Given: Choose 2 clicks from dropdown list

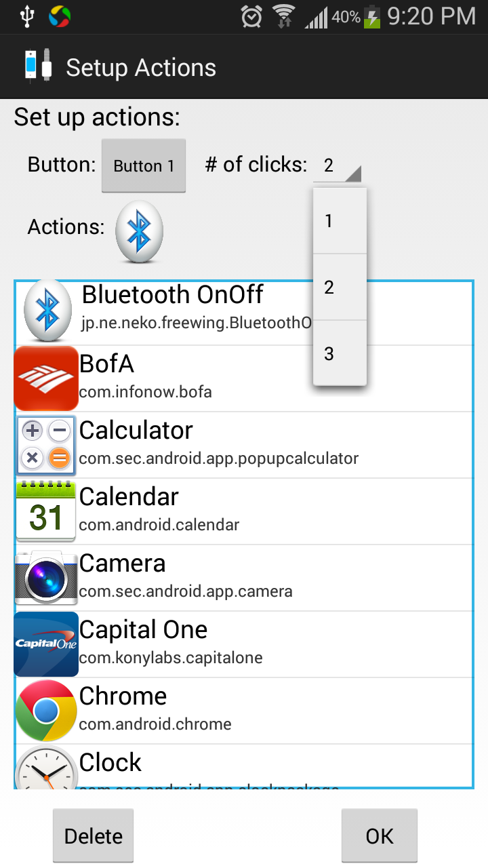Looking at the screenshot, I should coord(340,288).
